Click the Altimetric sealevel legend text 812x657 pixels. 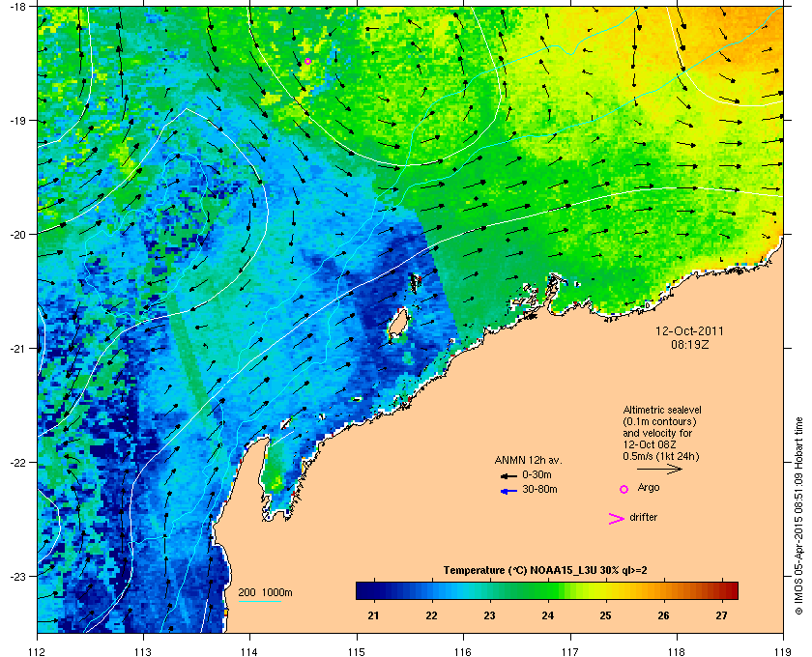coord(662,410)
